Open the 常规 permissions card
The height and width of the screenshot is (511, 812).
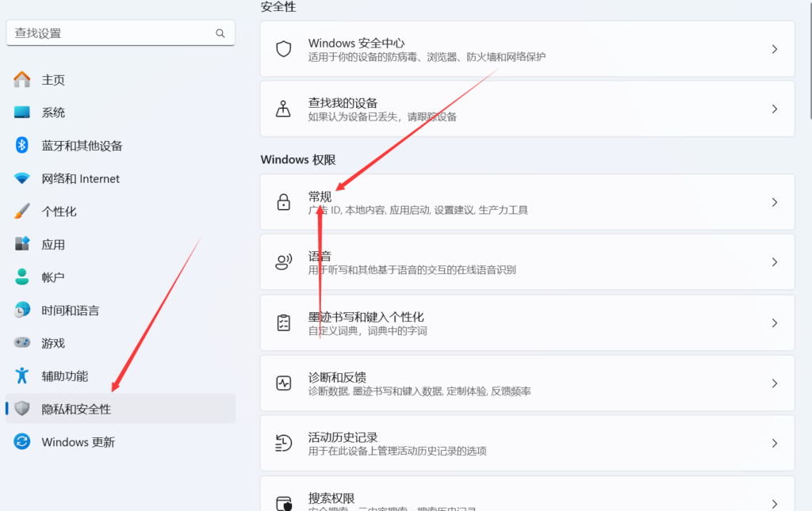[527, 202]
